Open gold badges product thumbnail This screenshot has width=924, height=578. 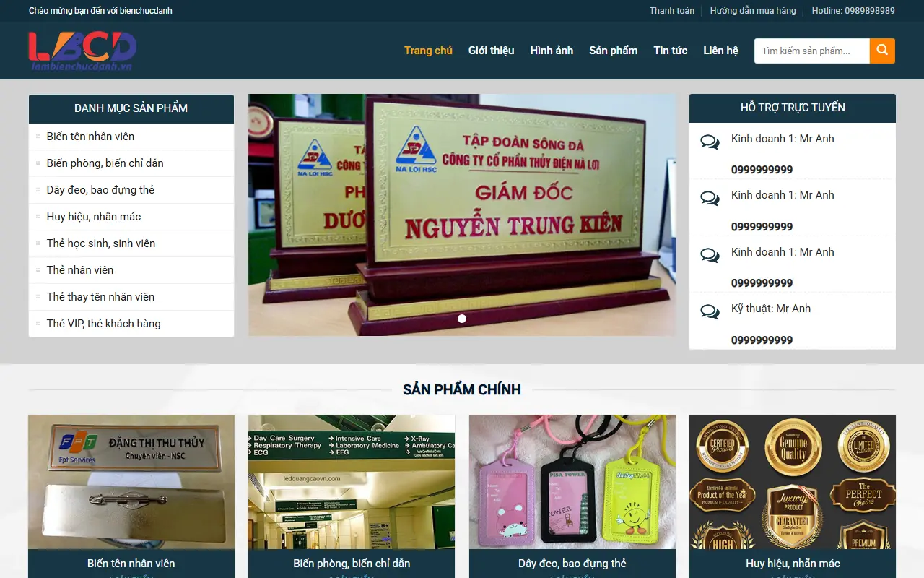click(x=793, y=482)
